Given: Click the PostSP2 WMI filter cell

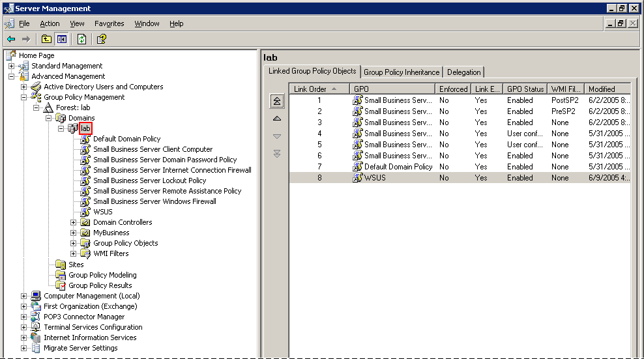Looking at the screenshot, I should tap(564, 100).
